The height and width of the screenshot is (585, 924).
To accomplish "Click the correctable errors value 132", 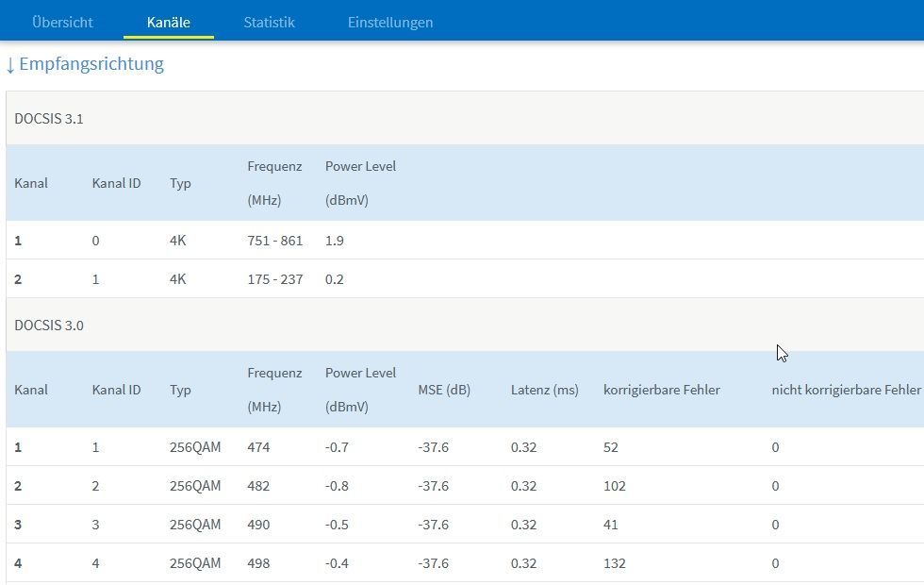I will click(x=614, y=563).
